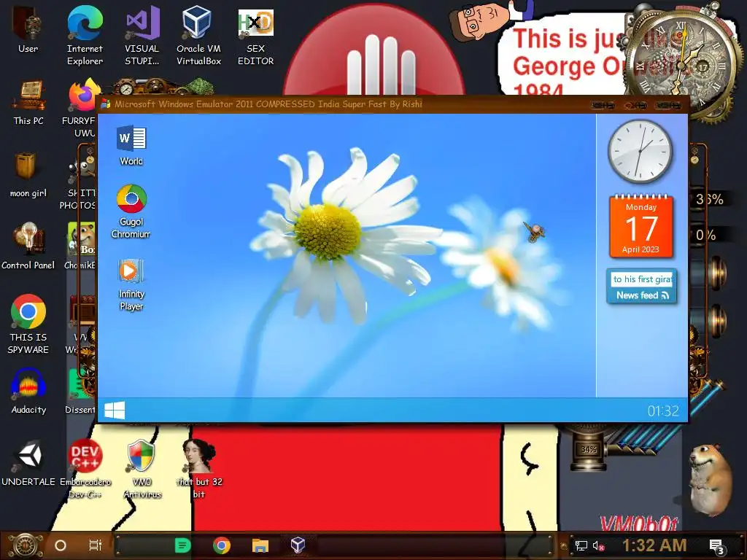747x560 pixels.
Task: Open the green chat app on taskbar
Action: coord(182,545)
